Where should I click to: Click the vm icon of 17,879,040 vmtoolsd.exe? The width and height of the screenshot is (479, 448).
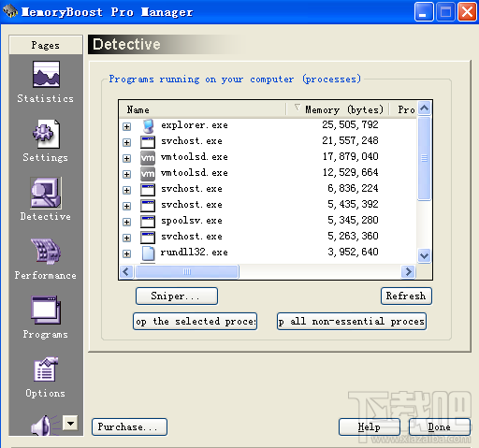point(148,158)
